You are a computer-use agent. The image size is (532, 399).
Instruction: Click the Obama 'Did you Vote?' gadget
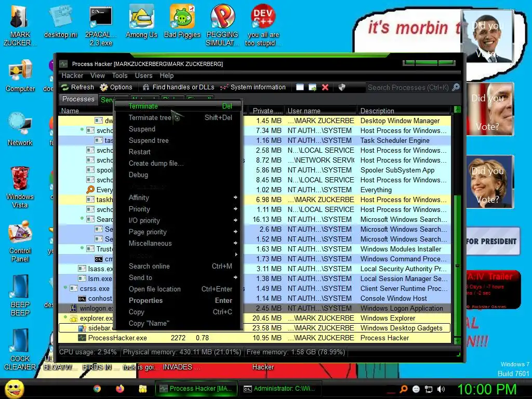[488, 36]
